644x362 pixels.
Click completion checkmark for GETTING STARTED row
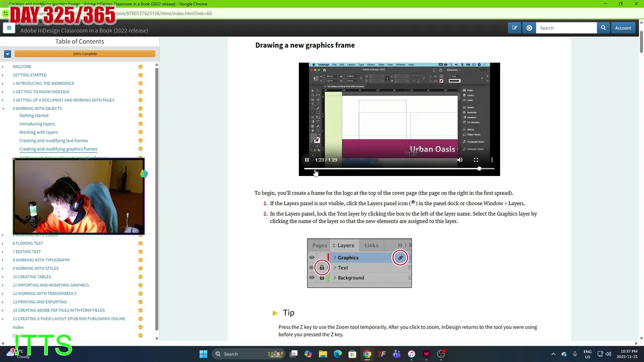[x=140, y=75]
